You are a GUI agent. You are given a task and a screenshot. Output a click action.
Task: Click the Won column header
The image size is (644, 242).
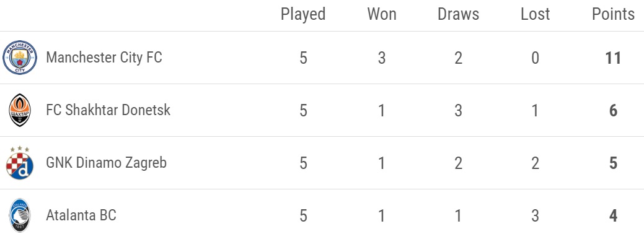pyautogui.click(x=382, y=14)
